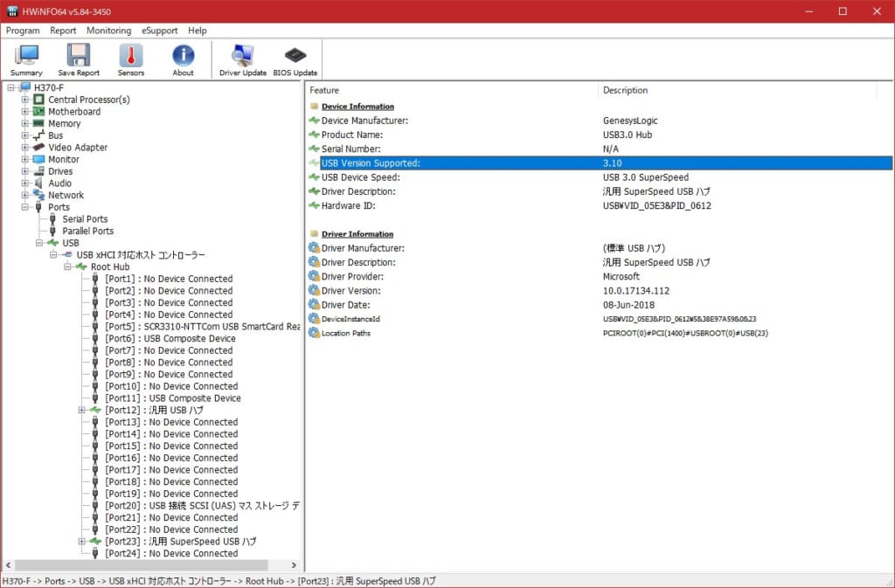Launch Driver Update from the toolbar

coord(242,59)
